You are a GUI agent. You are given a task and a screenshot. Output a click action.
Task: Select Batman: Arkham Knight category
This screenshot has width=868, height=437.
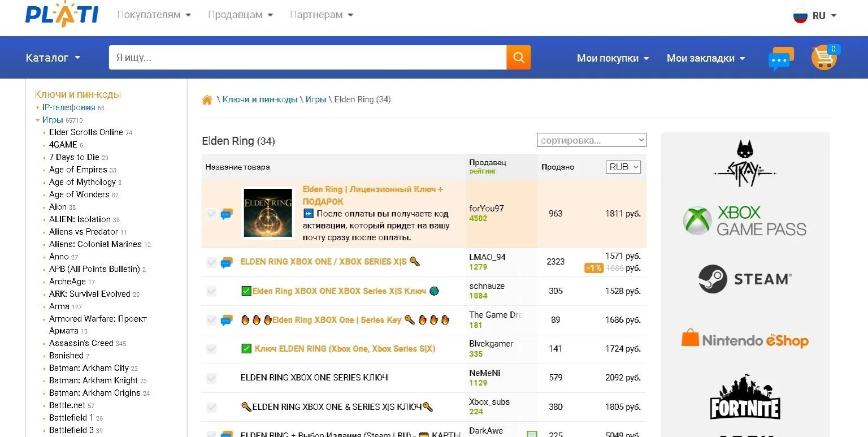click(x=93, y=380)
